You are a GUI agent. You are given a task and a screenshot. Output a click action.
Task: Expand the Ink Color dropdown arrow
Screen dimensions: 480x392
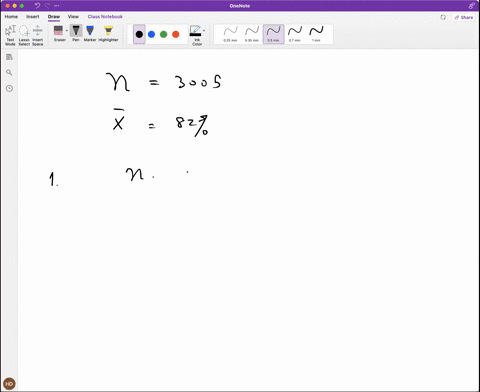[204, 31]
